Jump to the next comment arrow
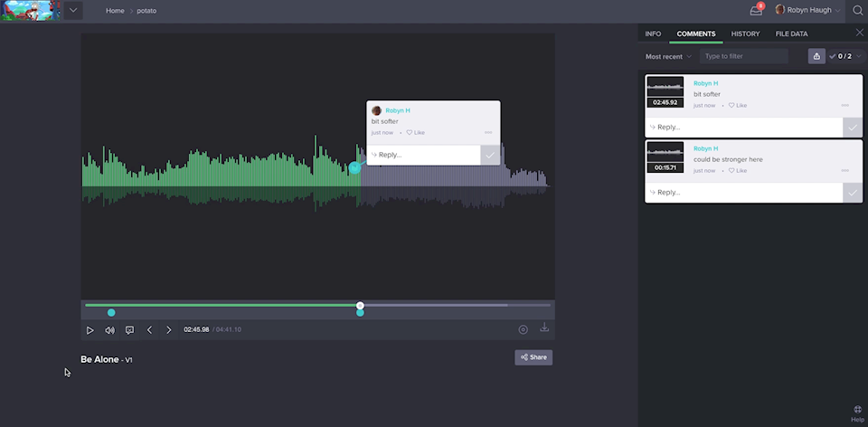This screenshot has height=427, width=868. tap(168, 330)
